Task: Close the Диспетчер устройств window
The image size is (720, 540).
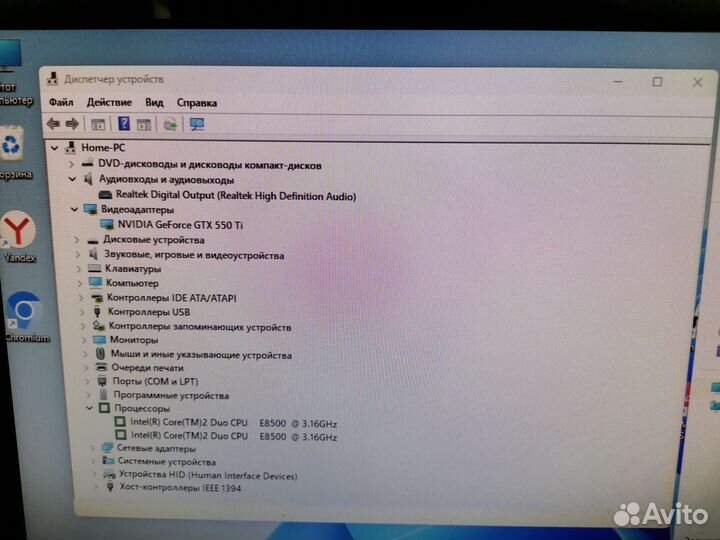Action: click(697, 82)
